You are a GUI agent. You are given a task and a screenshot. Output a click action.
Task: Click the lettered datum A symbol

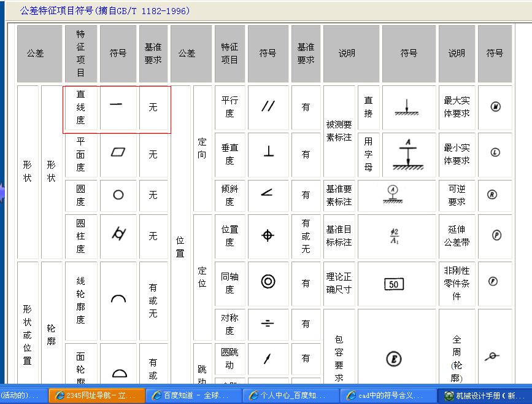[x=408, y=154]
